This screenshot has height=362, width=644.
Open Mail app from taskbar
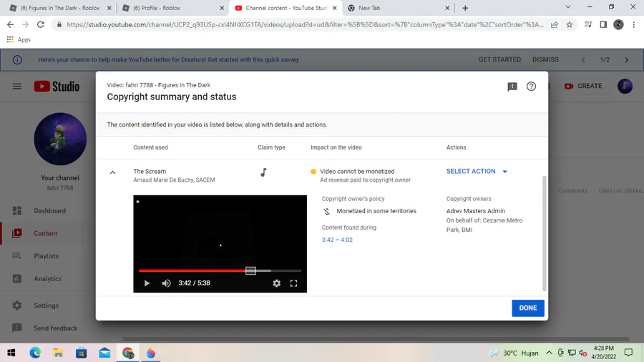(x=104, y=353)
